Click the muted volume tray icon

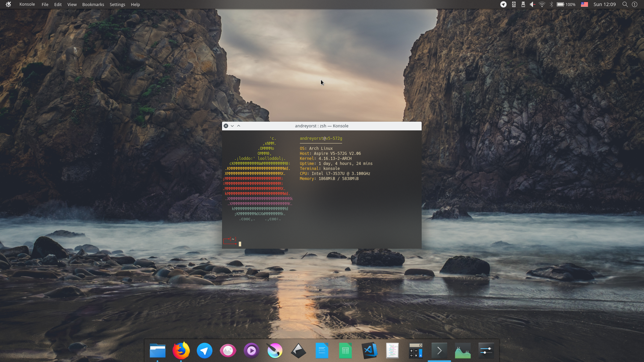point(532,4)
